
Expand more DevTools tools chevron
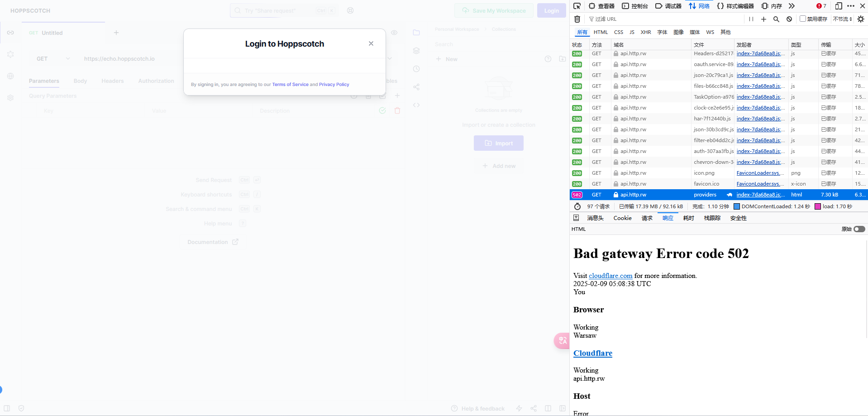pyautogui.click(x=792, y=6)
